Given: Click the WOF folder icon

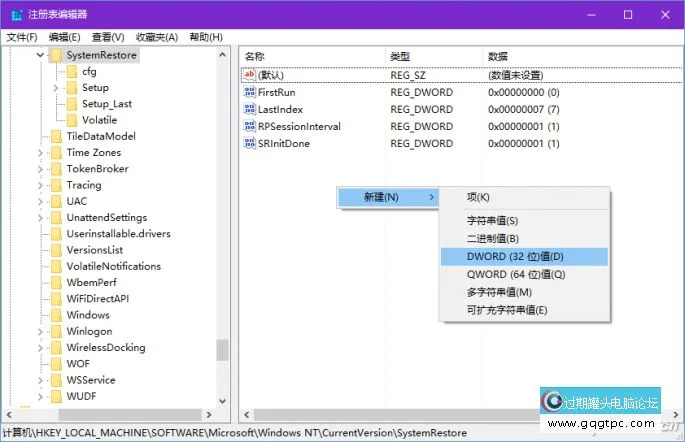Looking at the screenshot, I should click(x=56, y=364).
